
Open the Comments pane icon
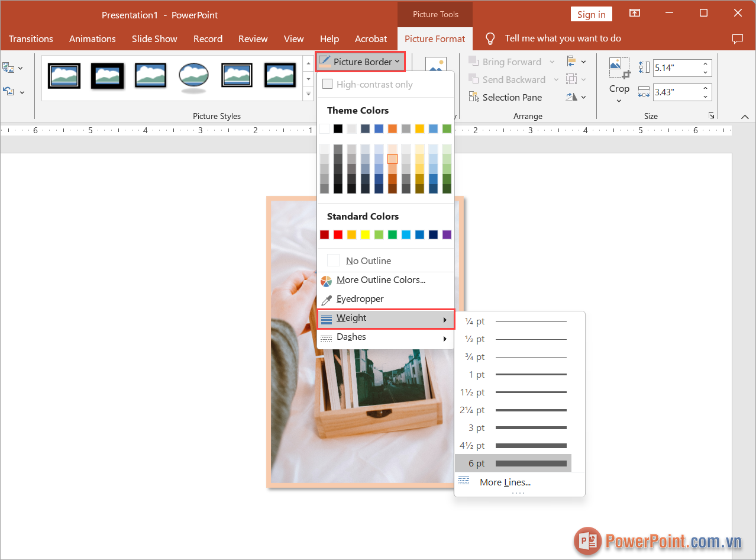(737, 38)
